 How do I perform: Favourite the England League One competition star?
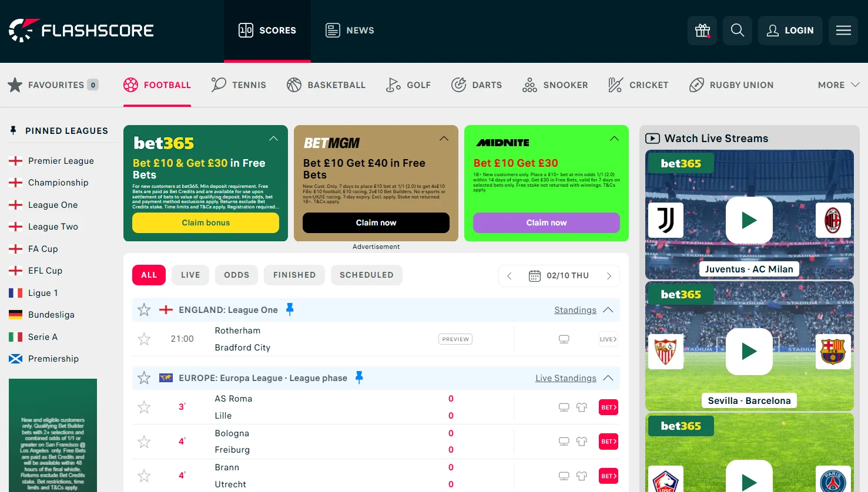pos(144,310)
